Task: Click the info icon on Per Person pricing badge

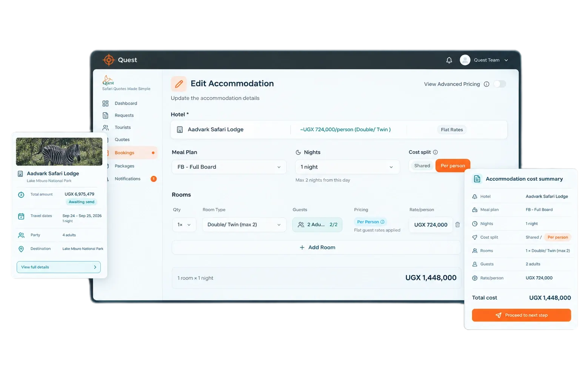Action: [x=382, y=222]
